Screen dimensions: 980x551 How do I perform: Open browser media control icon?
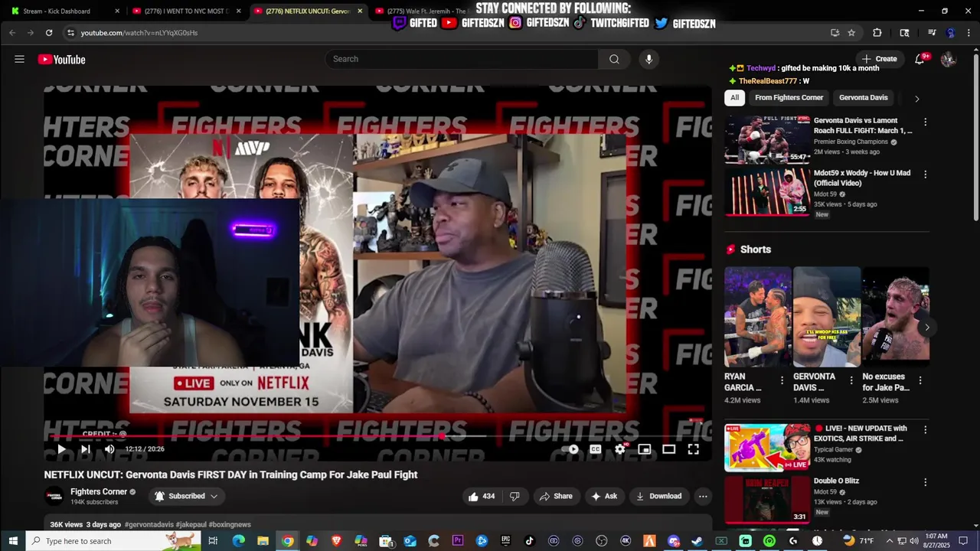click(932, 33)
